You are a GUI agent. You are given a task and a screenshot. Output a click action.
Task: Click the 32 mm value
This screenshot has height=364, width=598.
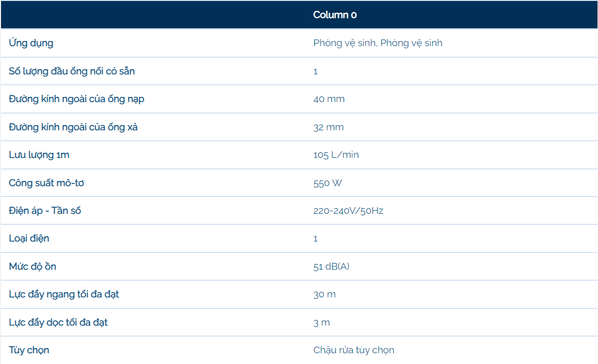tap(328, 127)
